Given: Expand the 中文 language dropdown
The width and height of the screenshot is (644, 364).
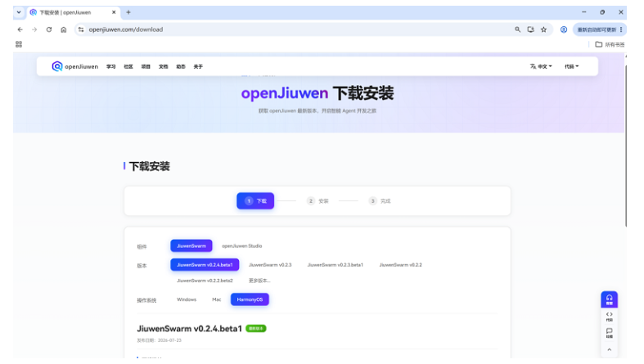Looking at the screenshot, I should [541, 66].
